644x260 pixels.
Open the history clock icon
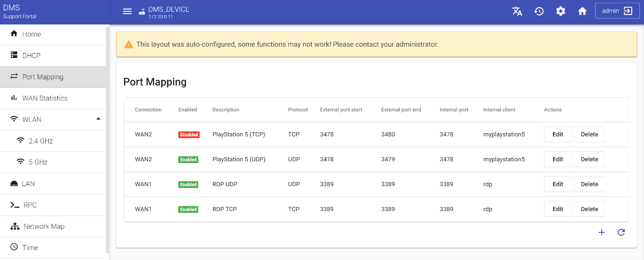point(539,11)
